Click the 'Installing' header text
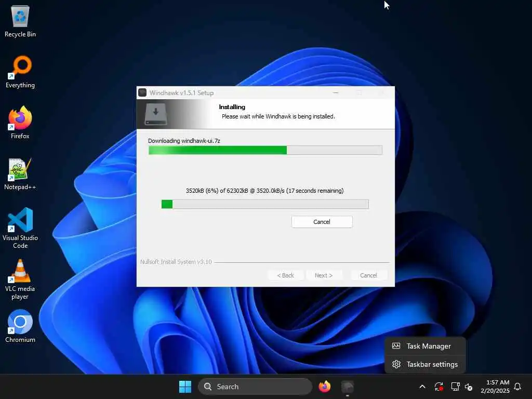The height and width of the screenshot is (399, 532). point(232,107)
